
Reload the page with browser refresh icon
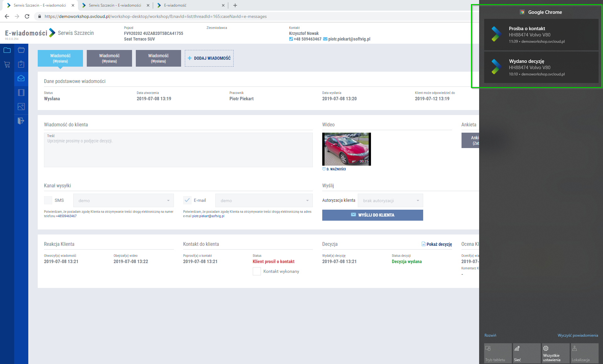(27, 16)
